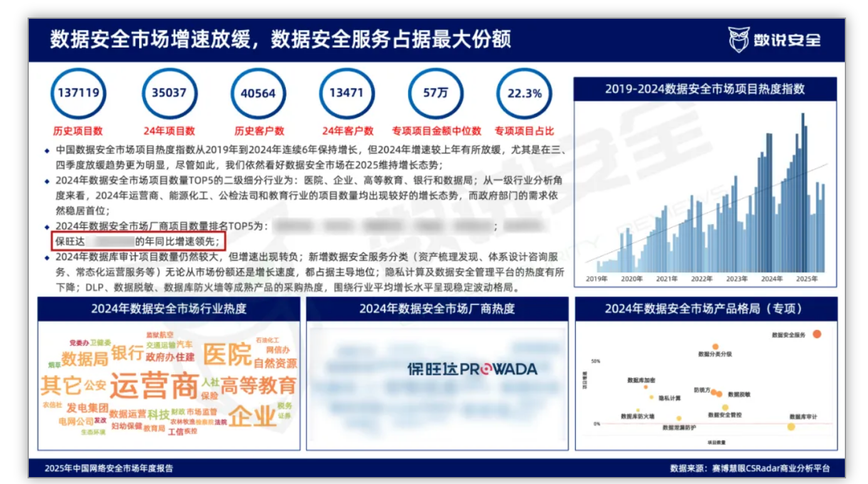Viewport: 868px width, 484px height.
Task: Select the 35037 项目数 circle
Action: (169, 93)
